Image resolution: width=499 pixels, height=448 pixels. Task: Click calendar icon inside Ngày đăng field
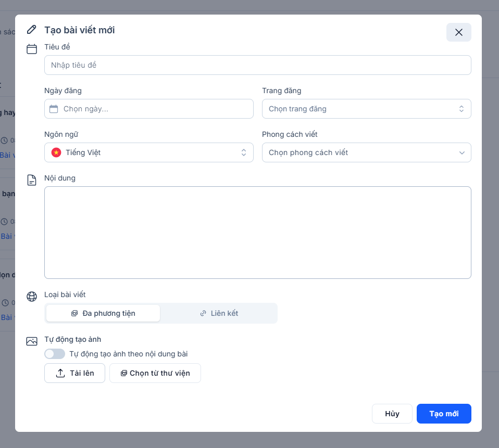54,109
